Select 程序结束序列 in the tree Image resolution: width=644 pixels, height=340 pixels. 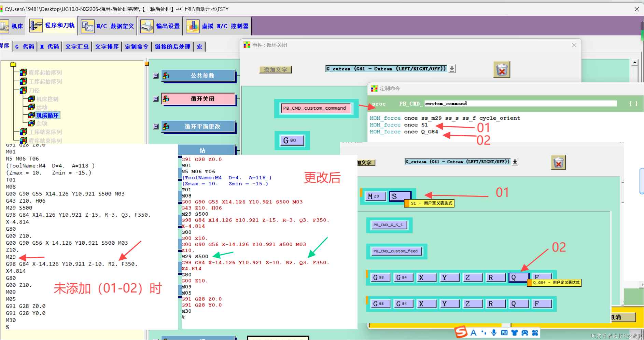click(x=45, y=140)
